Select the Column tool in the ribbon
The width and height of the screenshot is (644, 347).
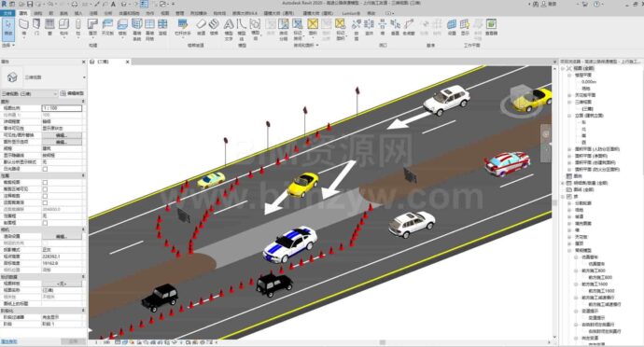pyautogui.click(x=78, y=27)
